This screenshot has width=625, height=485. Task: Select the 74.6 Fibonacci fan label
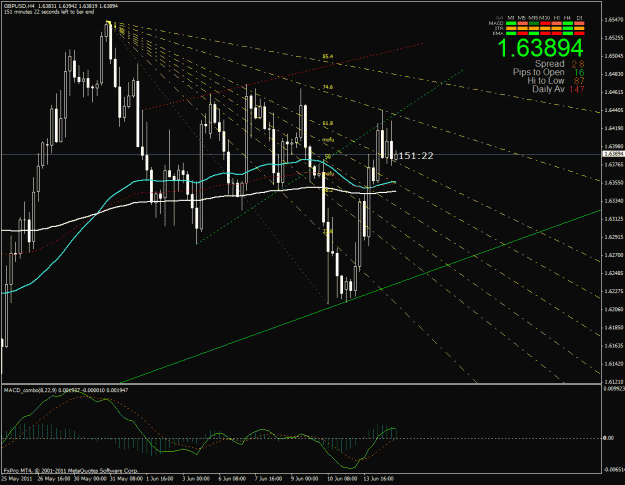(x=328, y=87)
